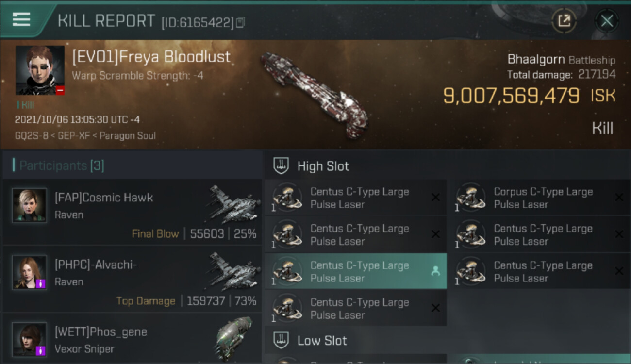This screenshot has width=631, height=364.
Task: Click the High Slot section icon
Action: tap(282, 166)
